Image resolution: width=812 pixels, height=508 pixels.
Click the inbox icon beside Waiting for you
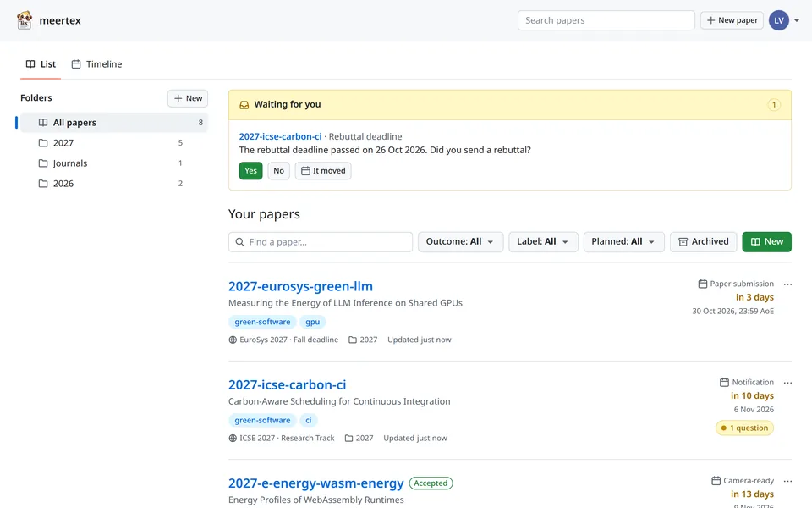[244, 105]
